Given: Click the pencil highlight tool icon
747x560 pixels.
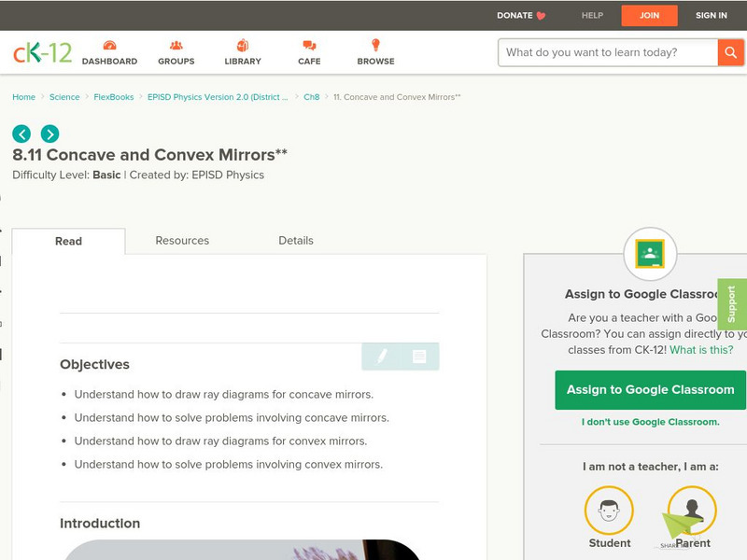Looking at the screenshot, I should pyautogui.click(x=382, y=357).
